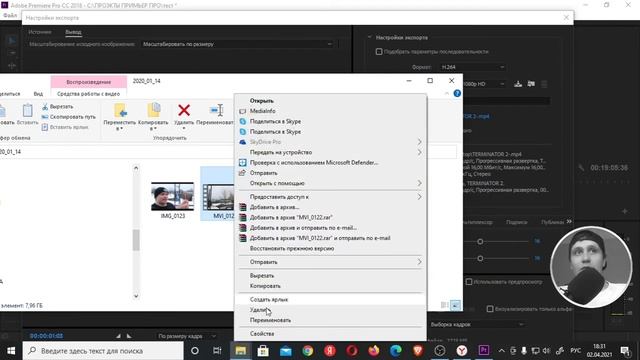
Task: Open Microsoft Store from the taskbar
Action: [263, 351]
